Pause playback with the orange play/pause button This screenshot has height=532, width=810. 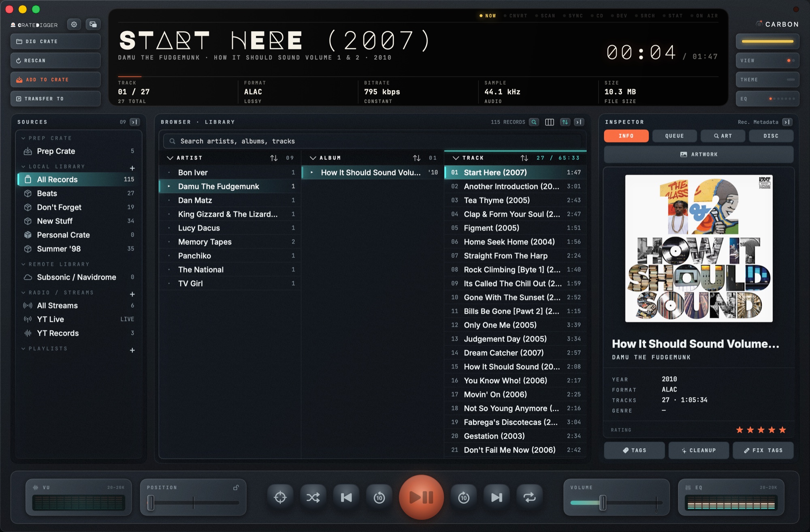pos(421,497)
